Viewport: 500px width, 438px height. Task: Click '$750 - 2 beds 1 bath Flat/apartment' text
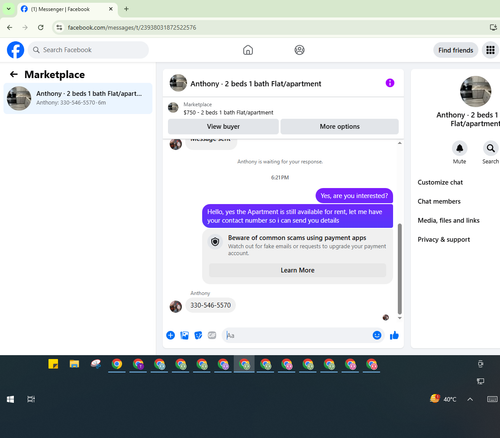pyautogui.click(x=228, y=113)
